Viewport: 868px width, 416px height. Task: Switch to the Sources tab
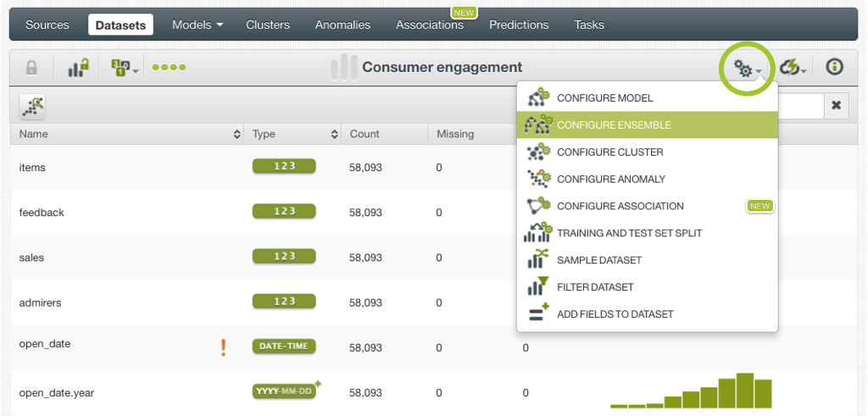click(47, 25)
